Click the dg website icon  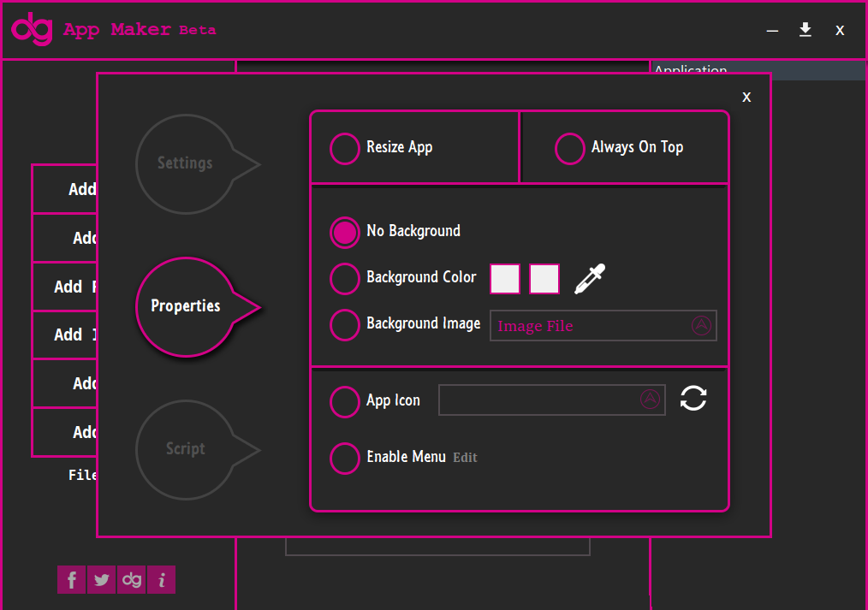tap(132, 579)
